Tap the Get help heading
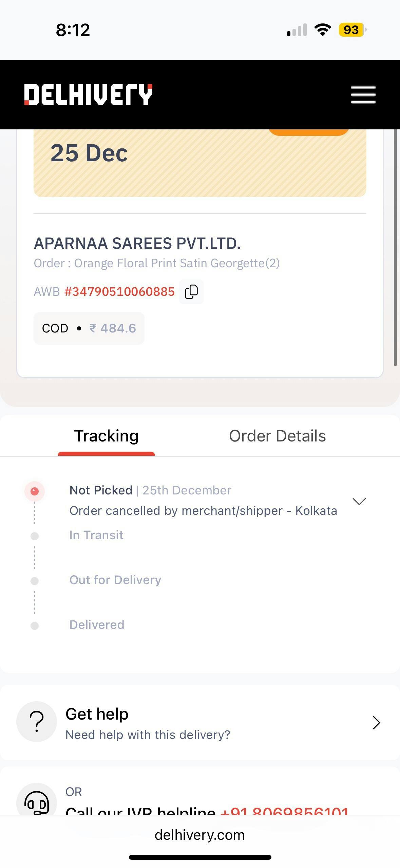This screenshot has height=868, width=400. tap(97, 714)
